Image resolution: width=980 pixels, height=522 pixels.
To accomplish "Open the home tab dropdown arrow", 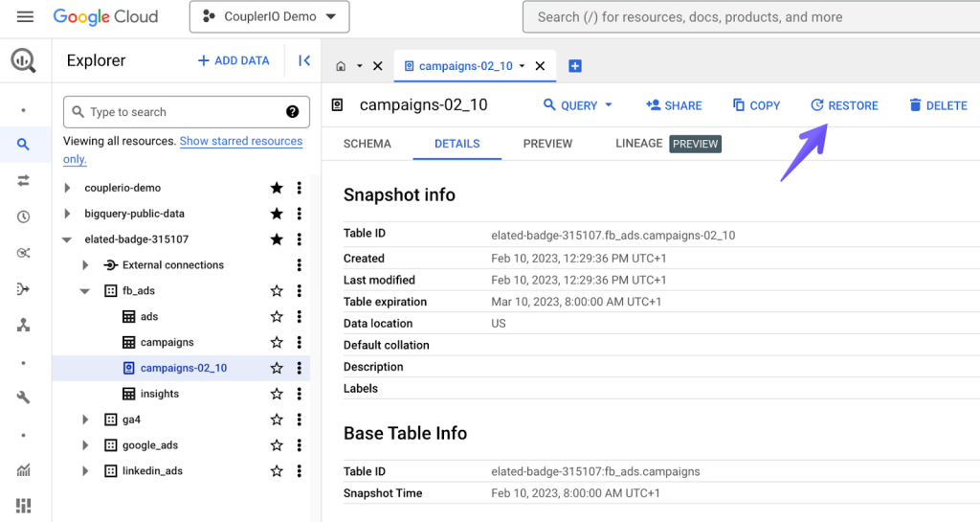I will coord(360,66).
